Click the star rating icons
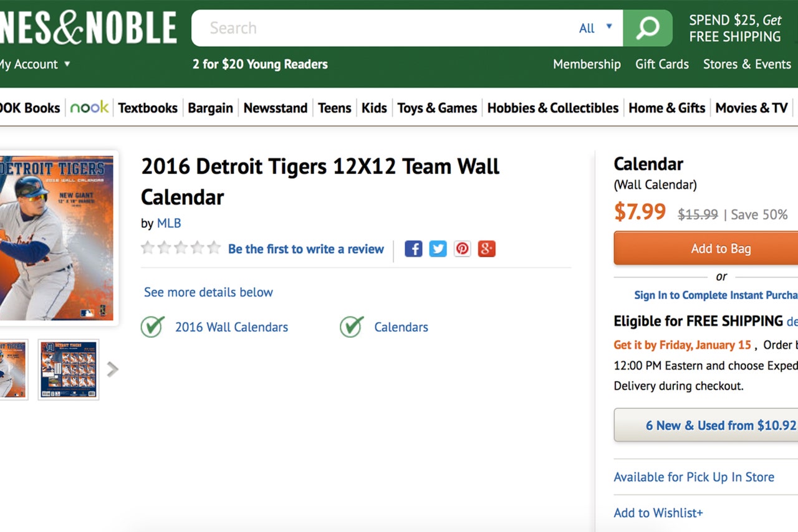This screenshot has width=798, height=532. coord(181,248)
